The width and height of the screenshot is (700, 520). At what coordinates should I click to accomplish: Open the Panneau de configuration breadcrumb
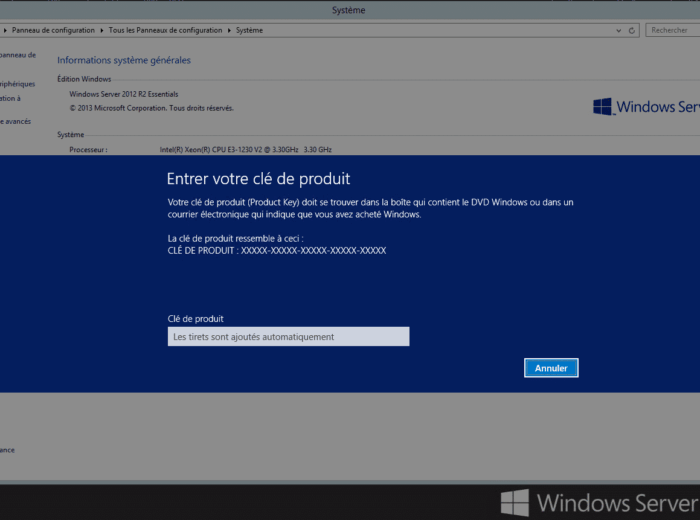[53, 30]
